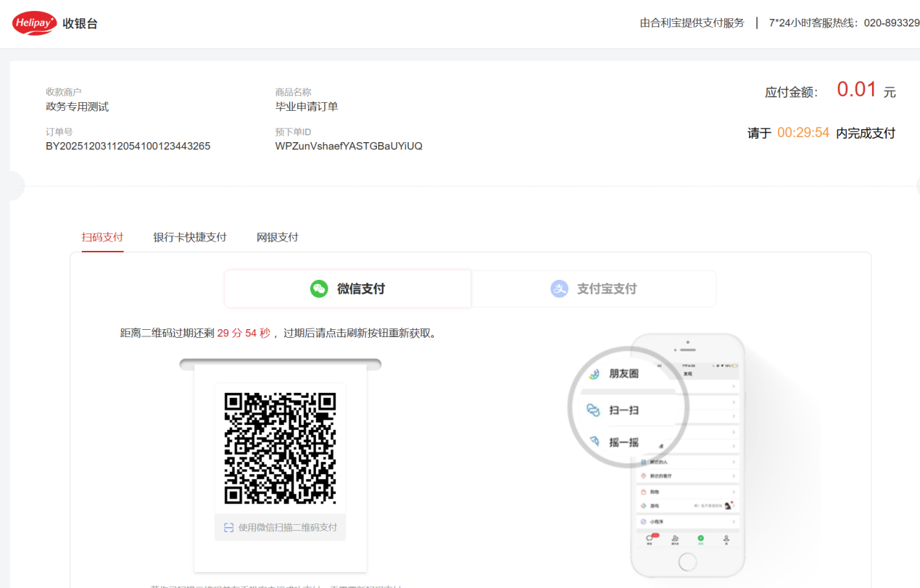The image size is (920, 588).
Task: Click the scan-frame icon beside 使用微信扫描二维码支付
Action: (x=227, y=528)
